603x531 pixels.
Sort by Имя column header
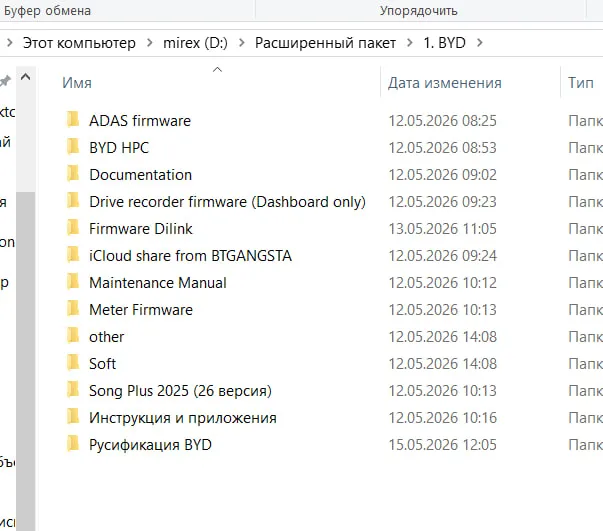tap(77, 83)
